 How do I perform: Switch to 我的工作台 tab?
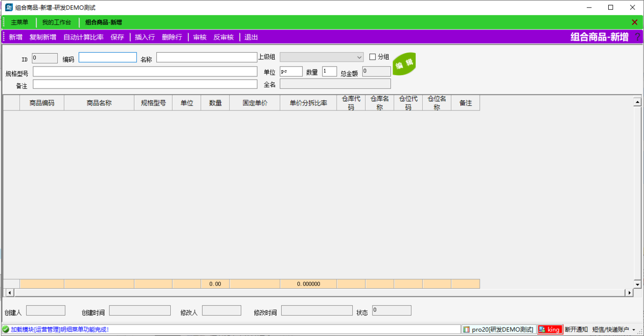57,22
